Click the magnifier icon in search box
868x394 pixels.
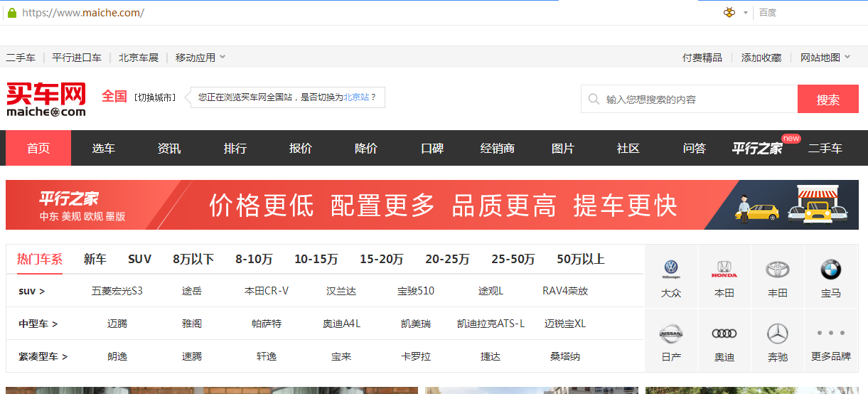(x=594, y=100)
